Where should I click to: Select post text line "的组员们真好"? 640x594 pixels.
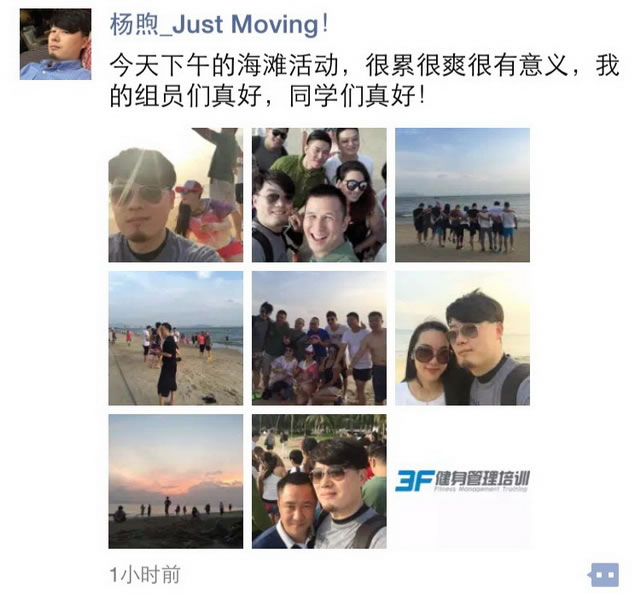pos(186,96)
